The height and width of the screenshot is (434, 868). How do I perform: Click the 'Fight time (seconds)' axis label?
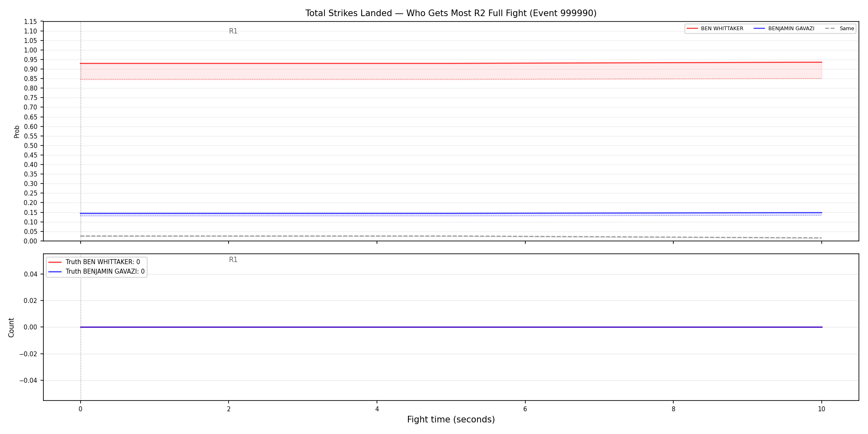451,420
